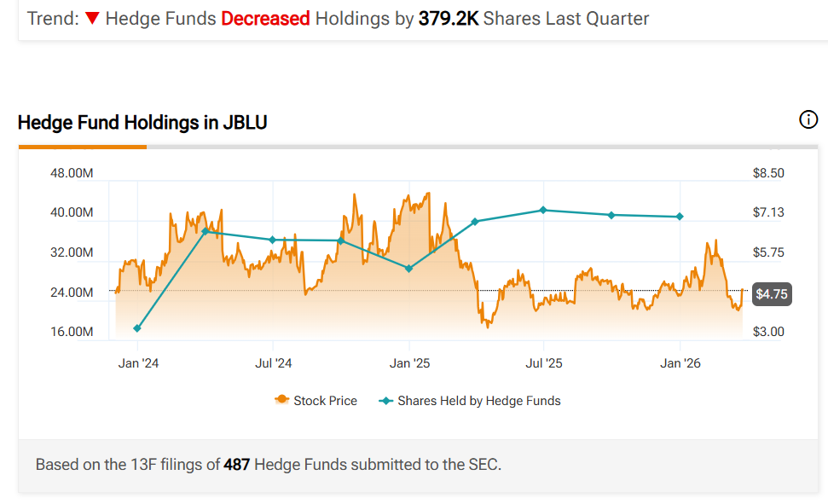This screenshot has width=828, height=504.
Task: Click the 379.2K shares figure
Action: 449,18
